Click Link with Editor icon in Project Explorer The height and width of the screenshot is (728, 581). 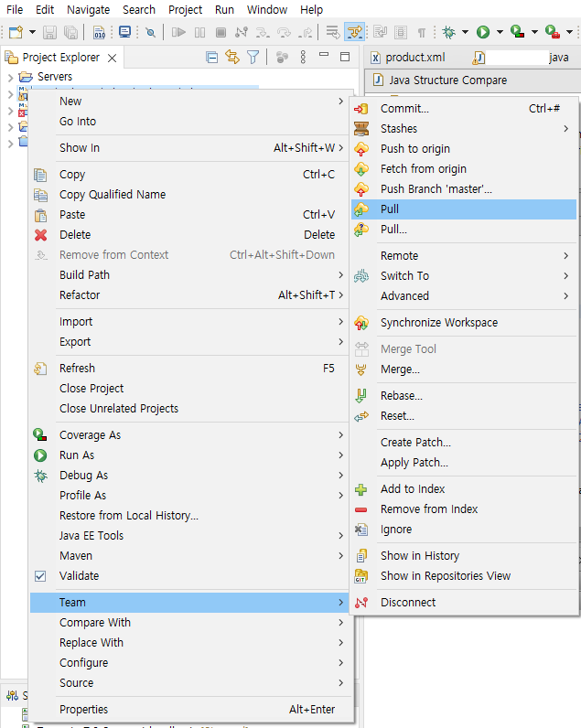point(232,58)
